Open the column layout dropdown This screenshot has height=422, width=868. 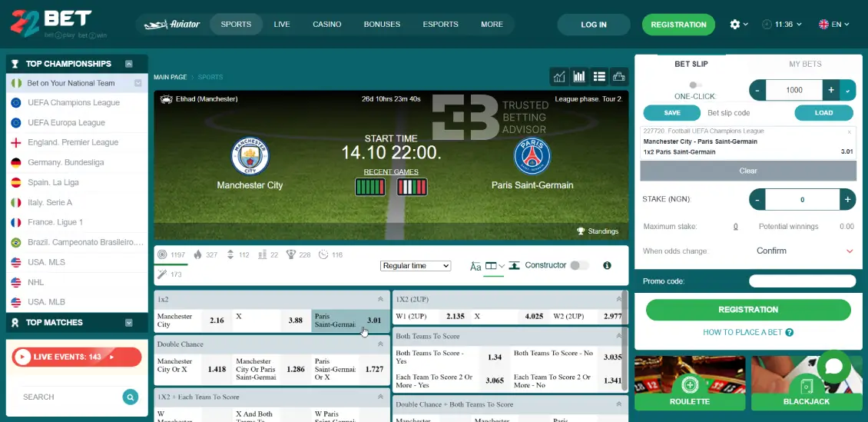(495, 266)
